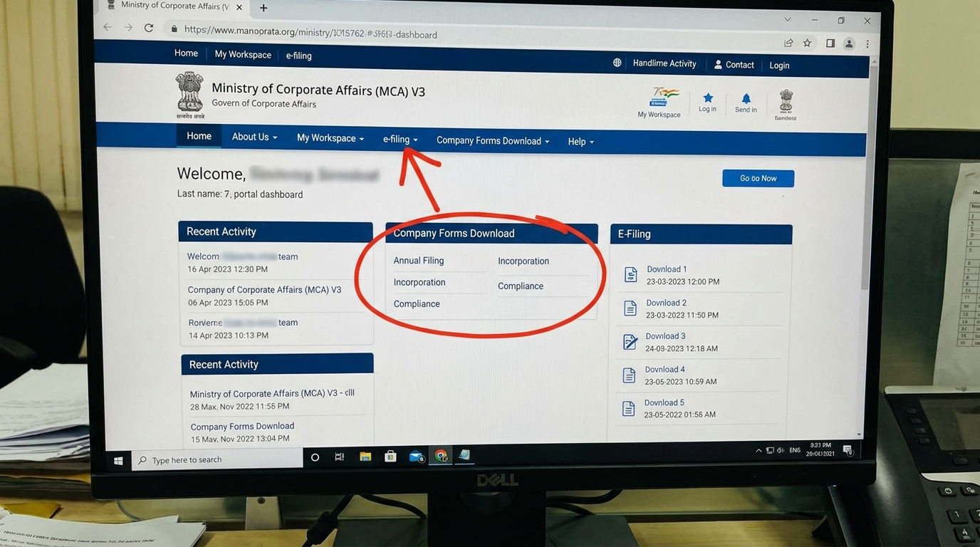Click the share page icon in address bar

[788, 43]
